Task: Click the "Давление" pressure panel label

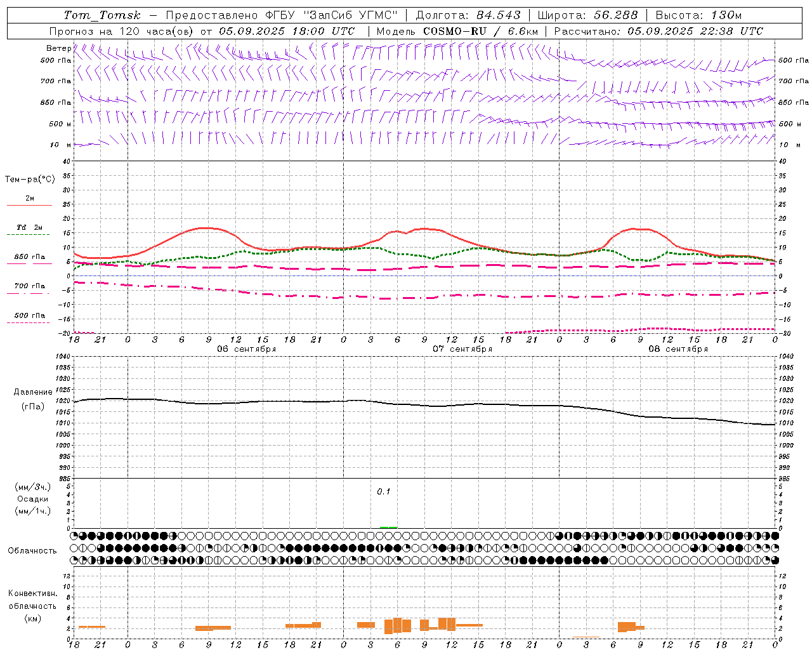Action: [33, 392]
